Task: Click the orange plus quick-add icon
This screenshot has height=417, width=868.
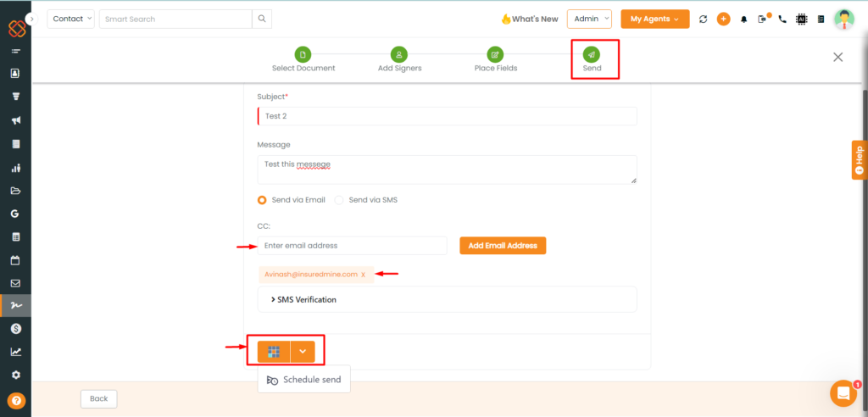Action: click(x=724, y=19)
